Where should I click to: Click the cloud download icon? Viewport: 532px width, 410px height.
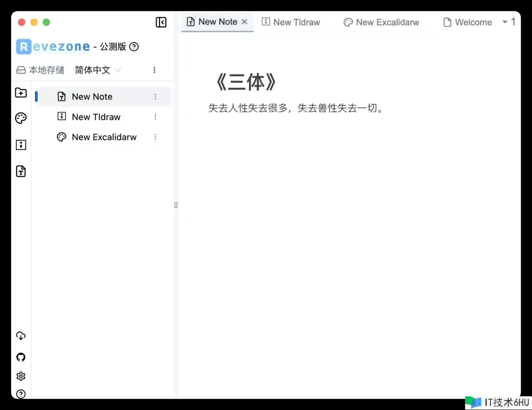21,336
